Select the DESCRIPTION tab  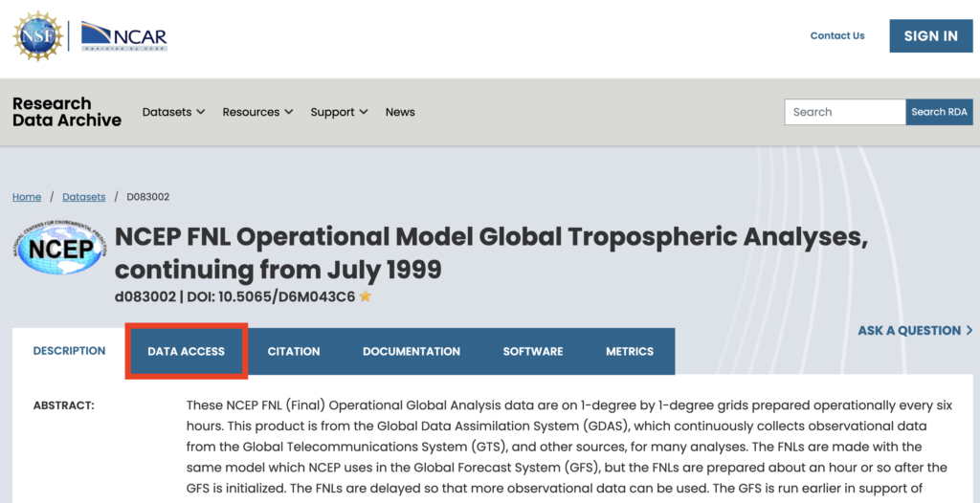tap(69, 351)
